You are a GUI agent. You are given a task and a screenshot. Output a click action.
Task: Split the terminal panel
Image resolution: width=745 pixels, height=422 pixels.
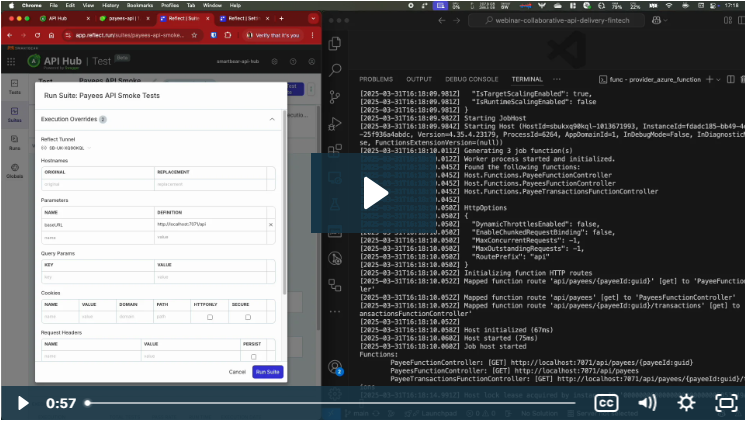pyautogui.click(x=731, y=79)
